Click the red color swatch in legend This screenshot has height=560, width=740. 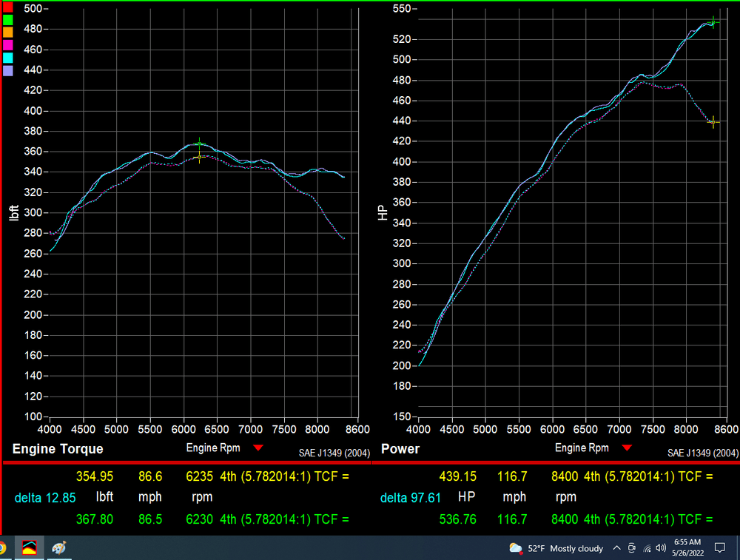8,6
